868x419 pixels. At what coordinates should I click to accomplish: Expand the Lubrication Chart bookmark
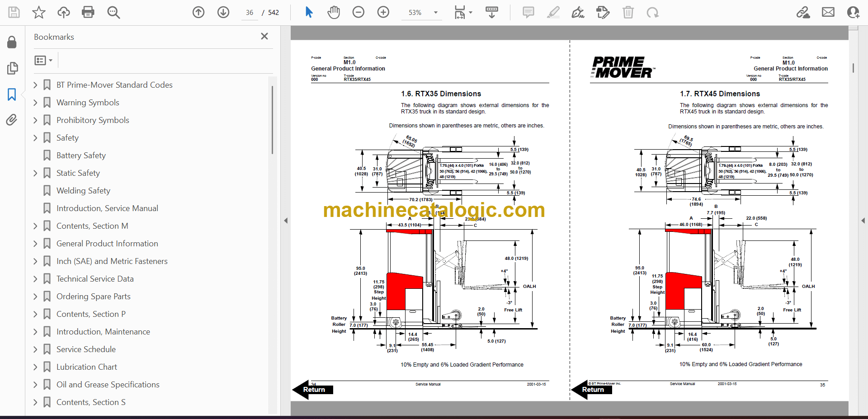point(36,367)
